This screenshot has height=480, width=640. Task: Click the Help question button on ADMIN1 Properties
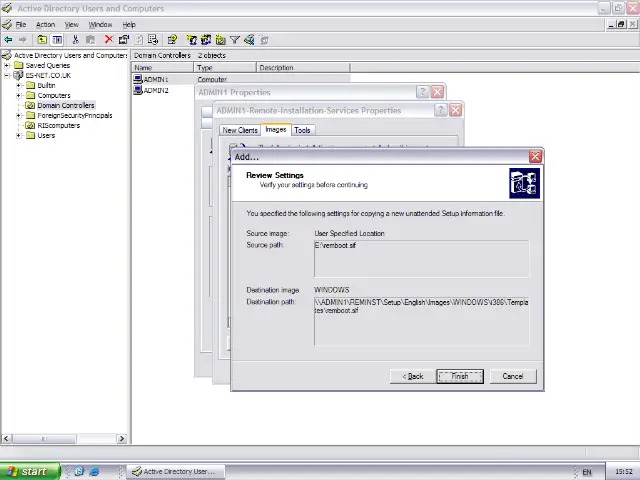point(422,92)
